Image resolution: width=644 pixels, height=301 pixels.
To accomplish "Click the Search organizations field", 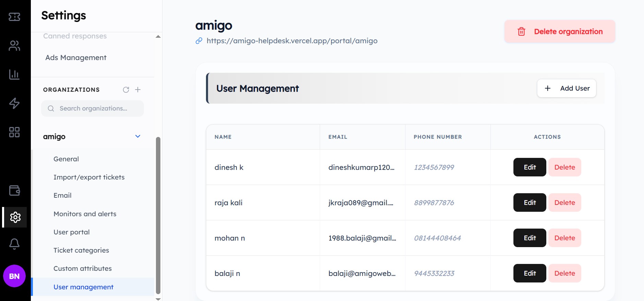I will (93, 108).
